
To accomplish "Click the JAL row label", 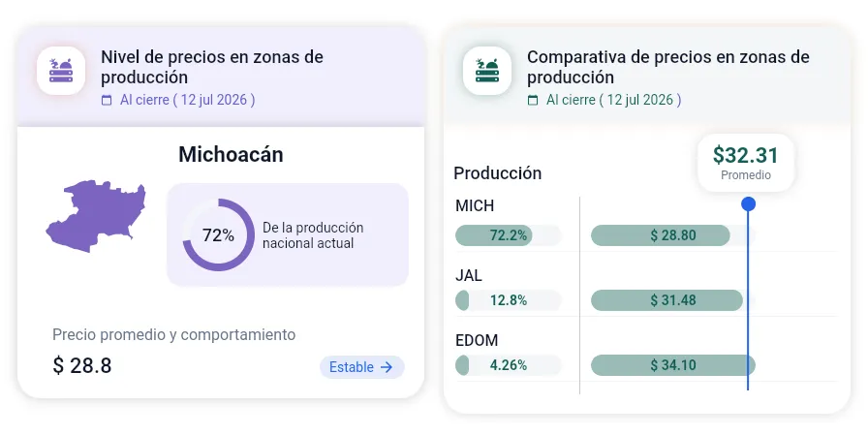I will (468, 275).
